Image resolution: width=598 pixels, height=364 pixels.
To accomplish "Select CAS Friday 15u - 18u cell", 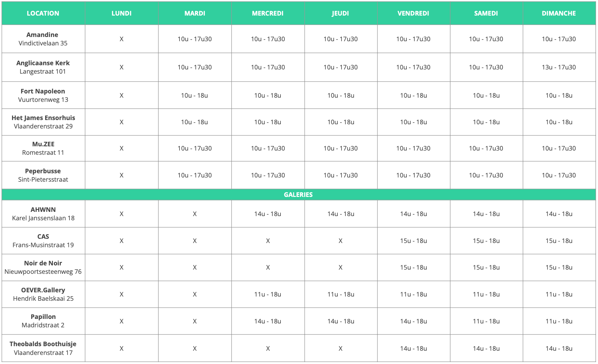I will pos(414,241).
